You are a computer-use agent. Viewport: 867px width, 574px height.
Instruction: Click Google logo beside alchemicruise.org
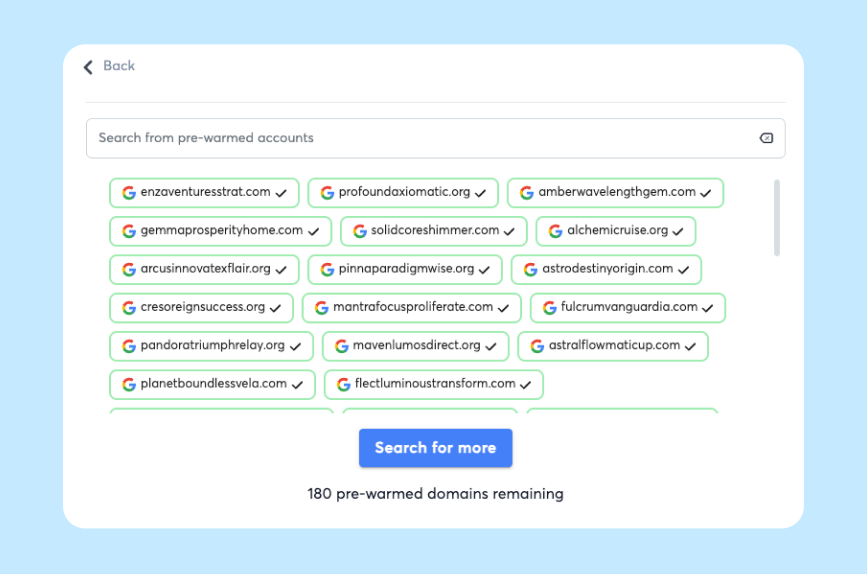tap(555, 231)
